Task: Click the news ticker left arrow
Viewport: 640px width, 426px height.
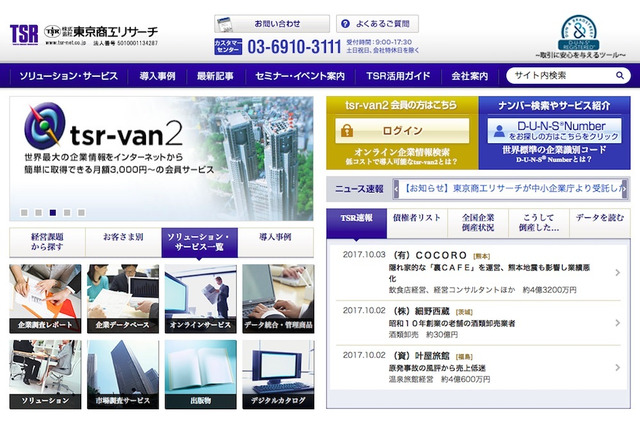Action: pos(396,189)
